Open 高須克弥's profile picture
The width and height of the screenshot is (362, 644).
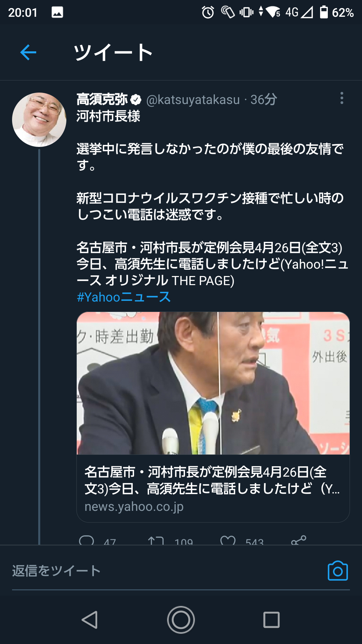39,120
